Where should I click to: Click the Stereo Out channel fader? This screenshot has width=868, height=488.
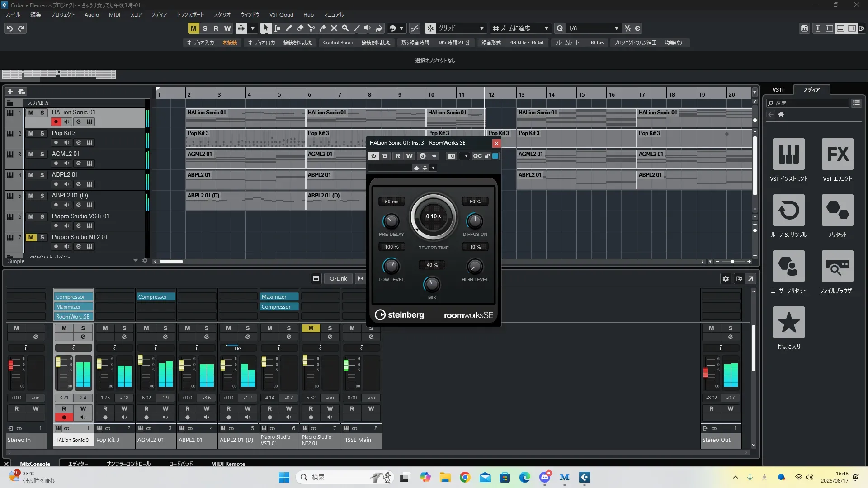coord(705,373)
